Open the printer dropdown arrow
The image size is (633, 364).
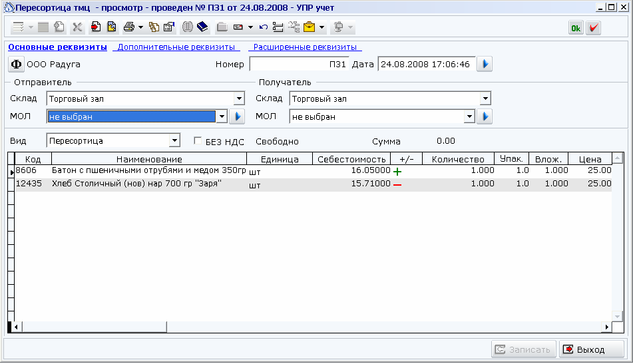coord(140,27)
